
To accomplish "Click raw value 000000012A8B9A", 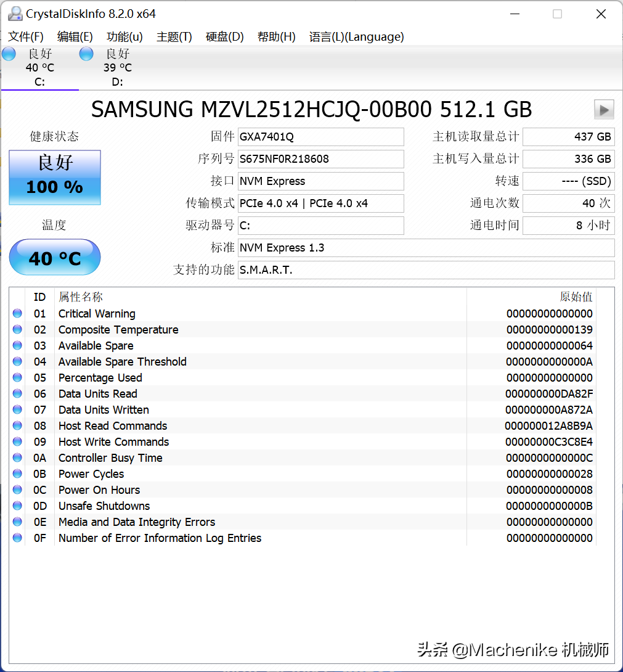I will click(548, 426).
